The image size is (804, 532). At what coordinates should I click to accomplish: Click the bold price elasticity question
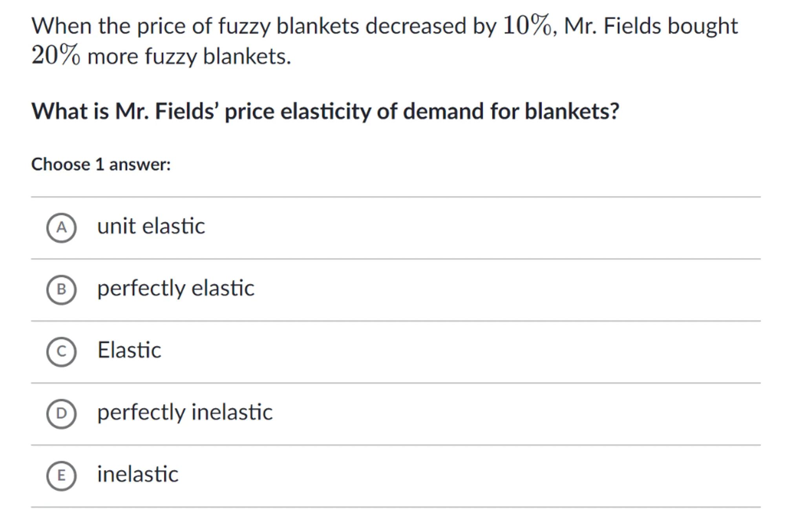point(325,111)
